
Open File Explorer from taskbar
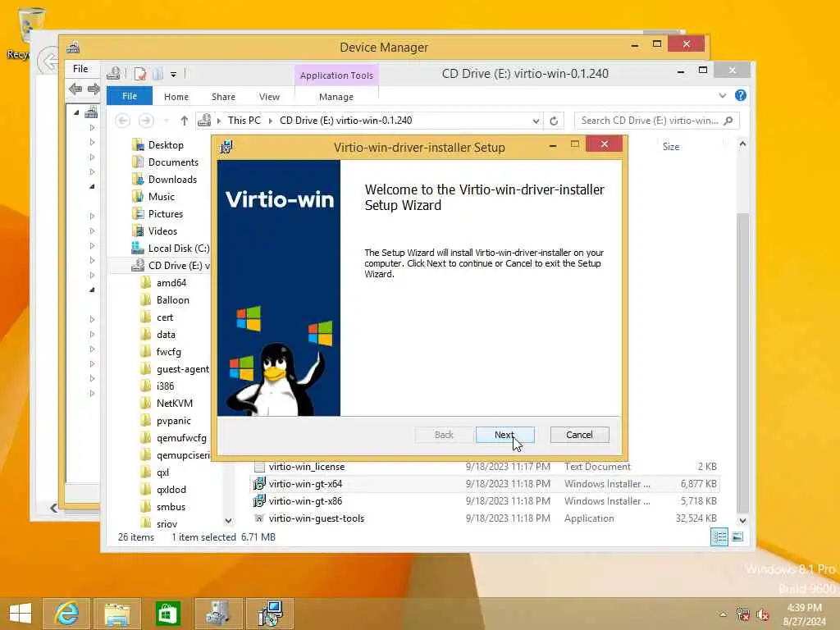[117, 614]
